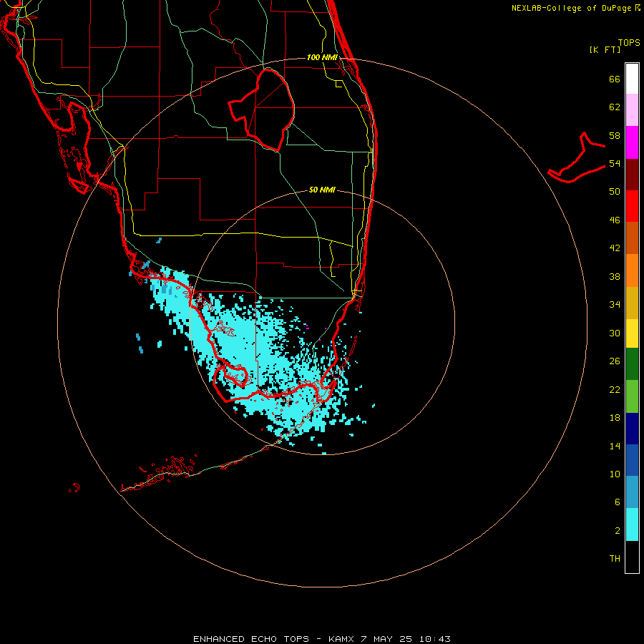Click the 'NEXLAB-College of DuPage' credit text
644x644 pixels.
(x=571, y=8)
